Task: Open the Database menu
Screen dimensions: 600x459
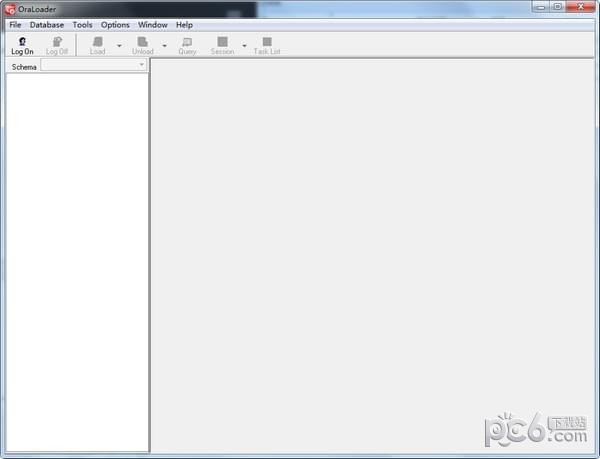Action: [46, 24]
